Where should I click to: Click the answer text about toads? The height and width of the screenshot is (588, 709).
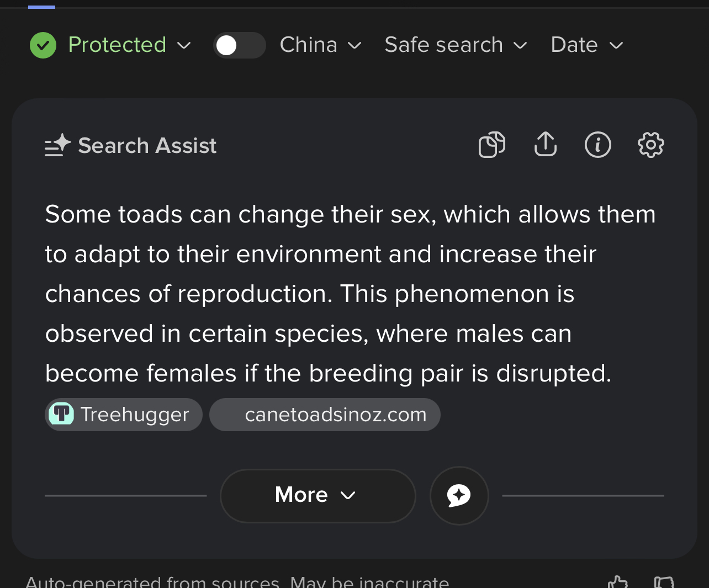tap(350, 294)
